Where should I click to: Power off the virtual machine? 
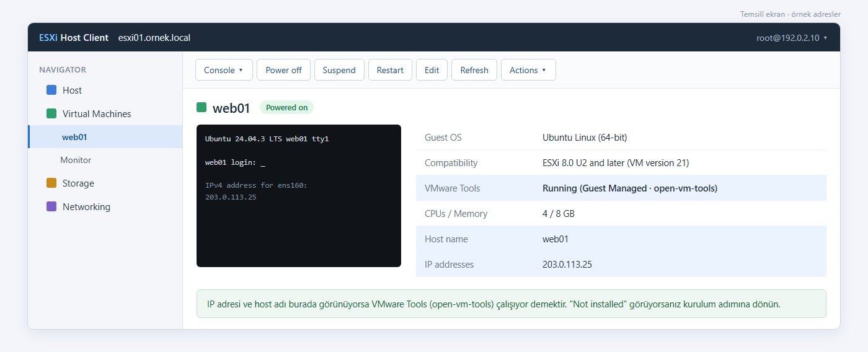click(x=283, y=70)
